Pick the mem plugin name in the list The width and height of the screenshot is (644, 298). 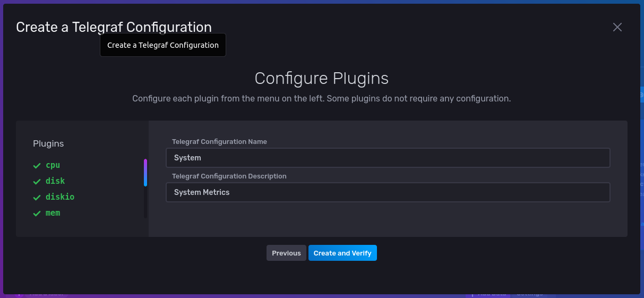click(53, 213)
